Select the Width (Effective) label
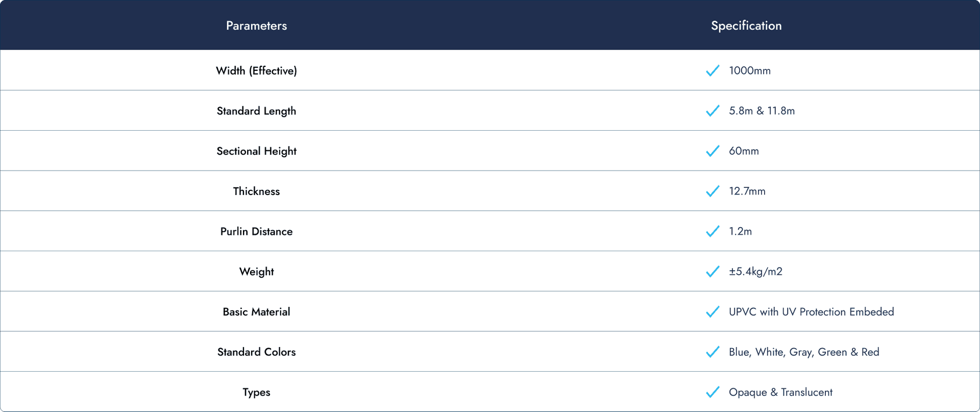Screen dimensions: 980x412 tap(256, 70)
